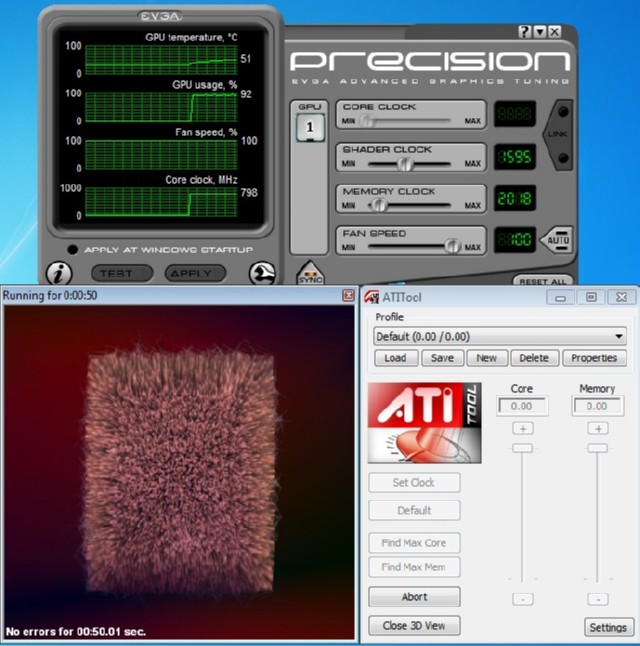Click Save profile button
640x646 pixels.
[x=443, y=358]
